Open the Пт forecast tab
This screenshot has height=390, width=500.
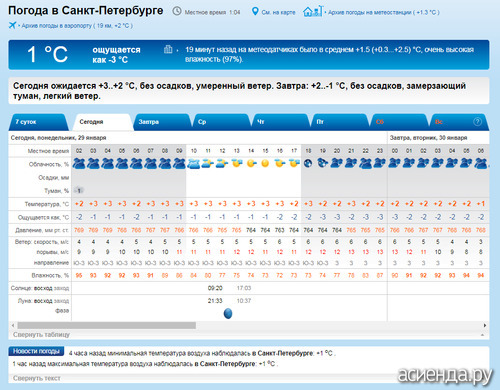tap(340, 122)
